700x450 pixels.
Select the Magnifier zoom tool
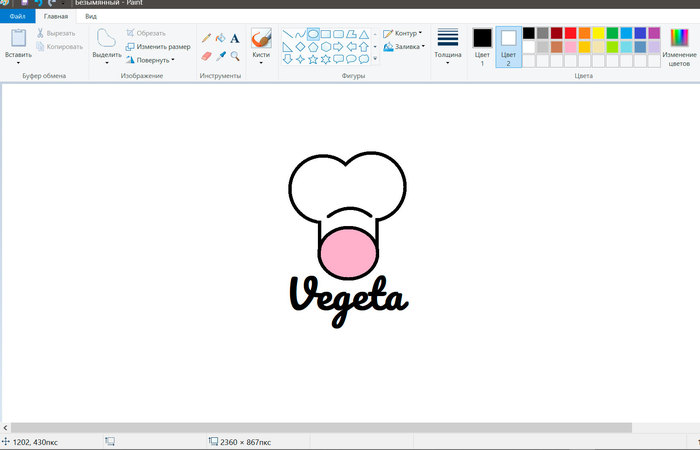click(x=235, y=56)
